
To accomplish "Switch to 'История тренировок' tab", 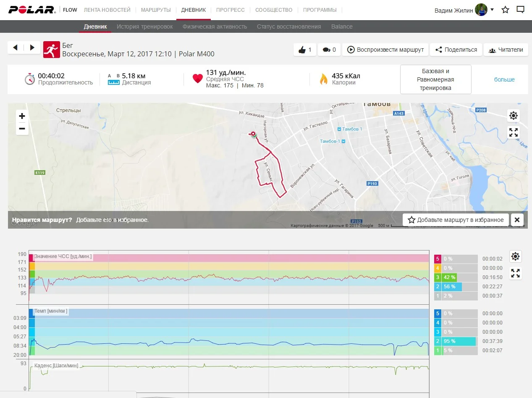I will [x=144, y=26].
